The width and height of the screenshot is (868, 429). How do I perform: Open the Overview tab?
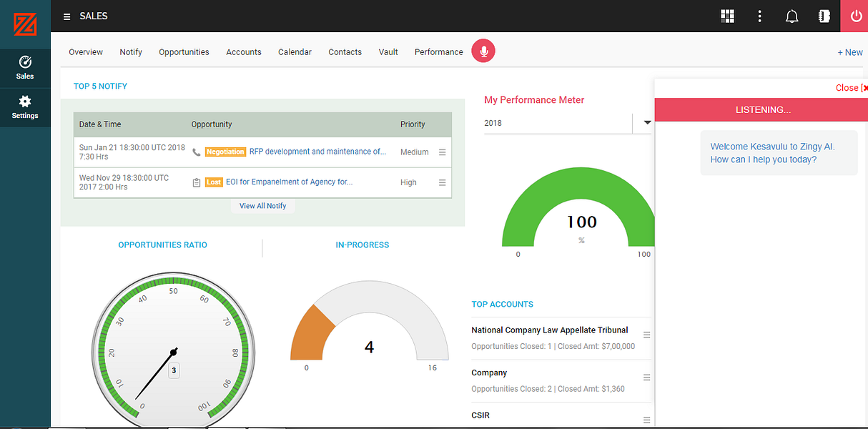(x=86, y=52)
